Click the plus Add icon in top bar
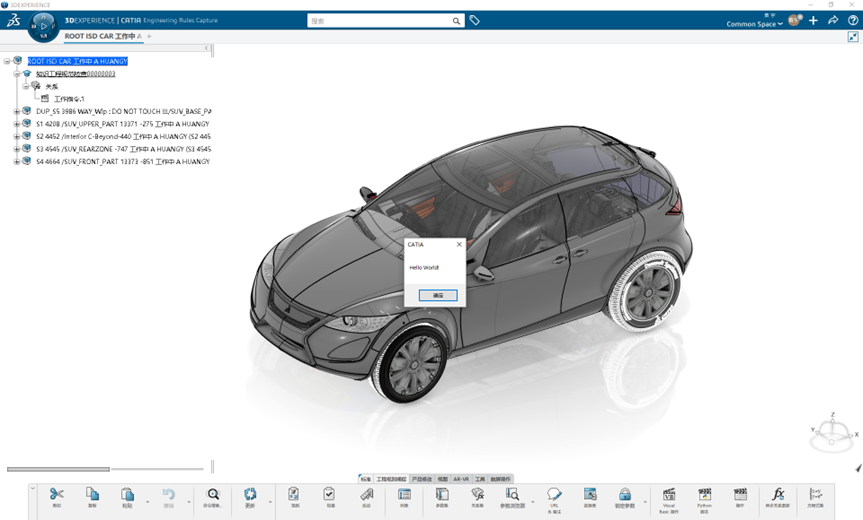 [x=813, y=20]
